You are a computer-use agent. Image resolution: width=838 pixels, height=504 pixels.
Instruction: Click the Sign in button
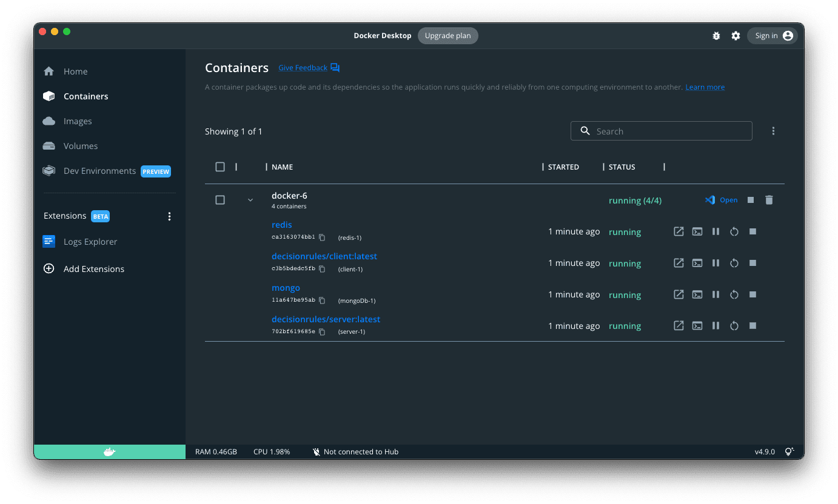click(x=774, y=36)
